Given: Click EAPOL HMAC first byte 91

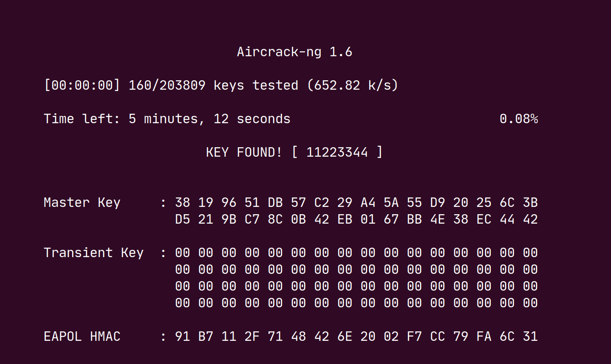Looking at the screenshot, I should 182,337.
